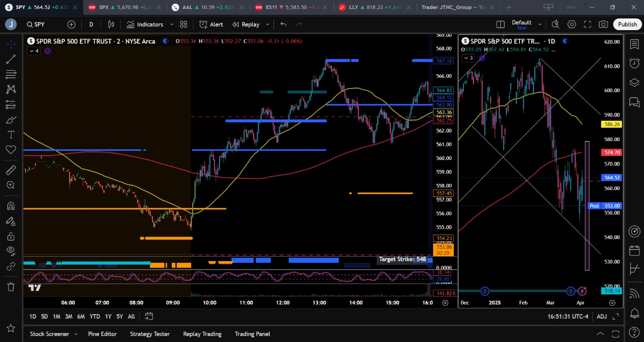This screenshot has height=342, width=644.
Task: Expand the Default layout dropdown arrow
Action: 540,25
